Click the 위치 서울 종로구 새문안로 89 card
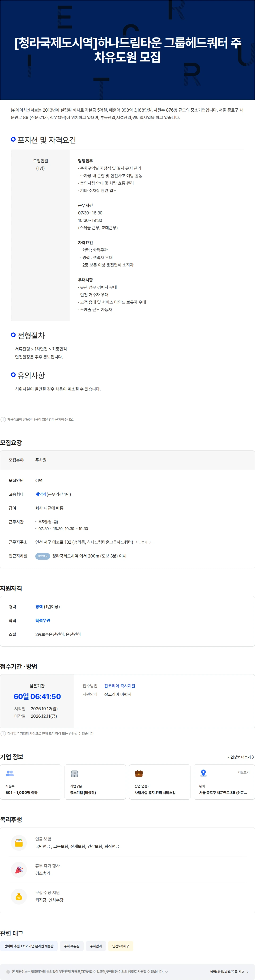Viewport: 255px width, 980px height. 224,782
